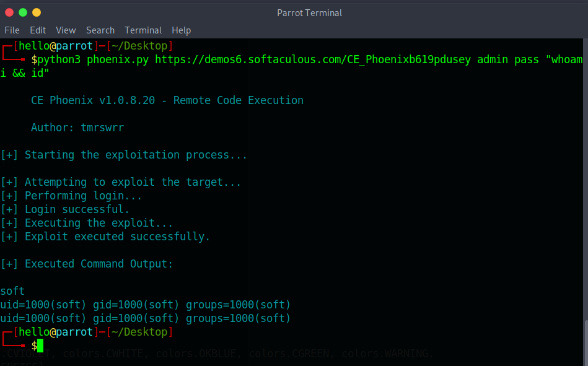This screenshot has width=588, height=366.
Task: Click '[+] Exploit executed successfully.' line
Action: [x=105, y=237]
